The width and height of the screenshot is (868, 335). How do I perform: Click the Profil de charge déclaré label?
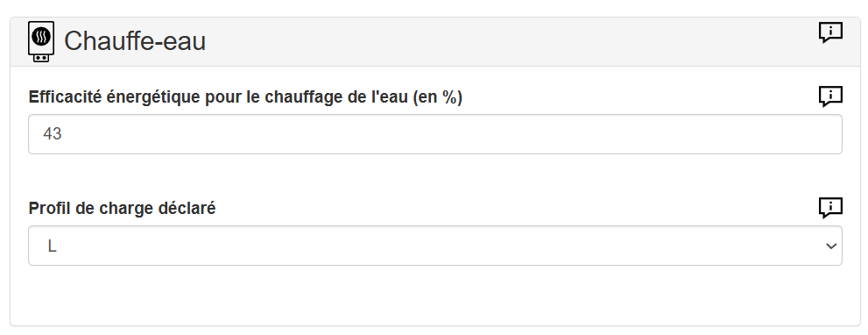(122, 209)
